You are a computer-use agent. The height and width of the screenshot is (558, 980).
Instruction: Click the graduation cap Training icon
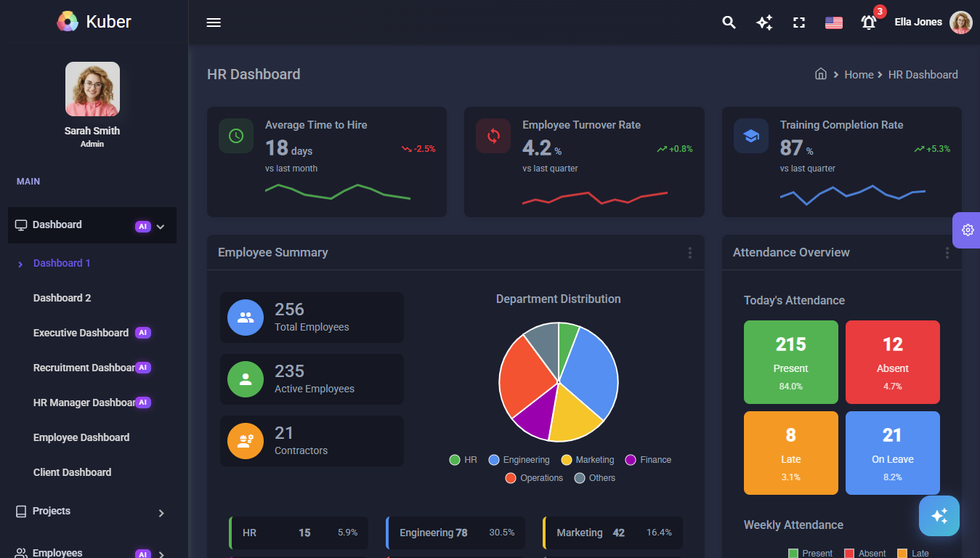click(x=751, y=136)
